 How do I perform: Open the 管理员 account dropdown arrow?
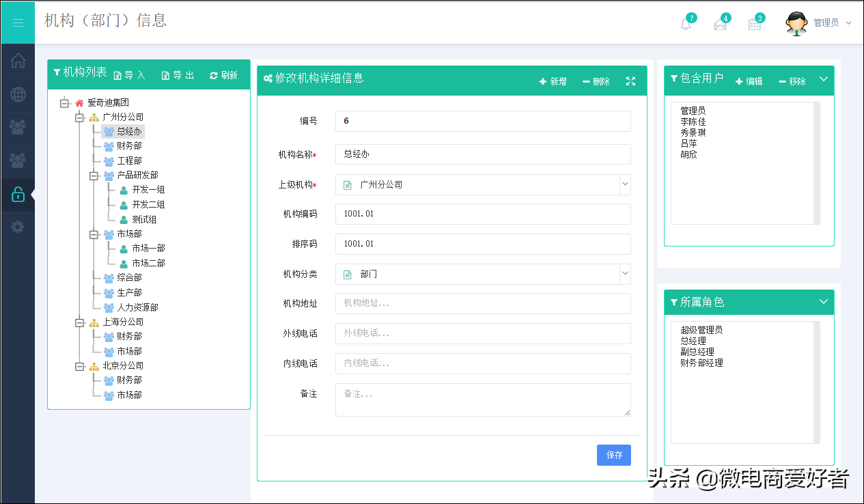coord(848,23)
